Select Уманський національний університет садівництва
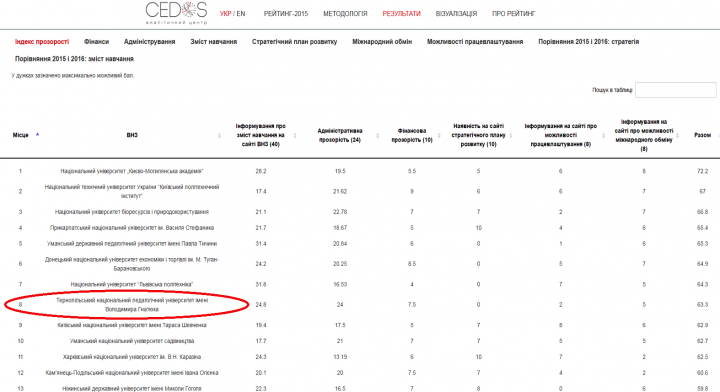This screenshot has height=392, width=720. pyautogui.click(x=132, y=341)
